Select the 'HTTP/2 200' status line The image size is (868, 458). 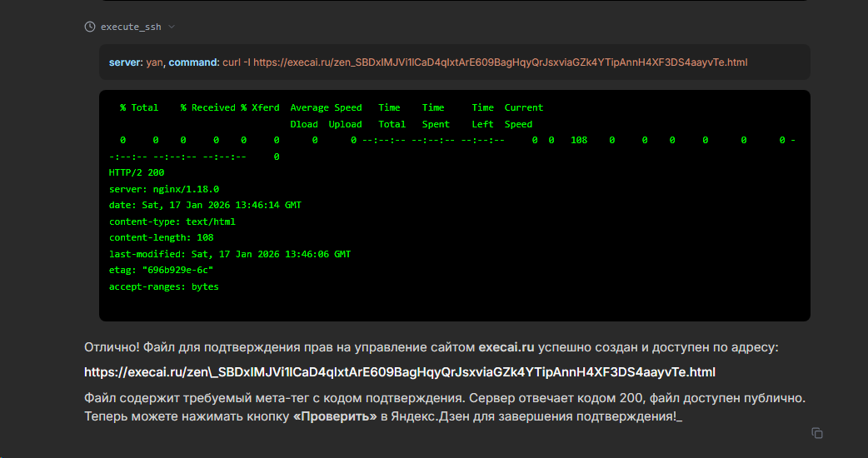137,172
